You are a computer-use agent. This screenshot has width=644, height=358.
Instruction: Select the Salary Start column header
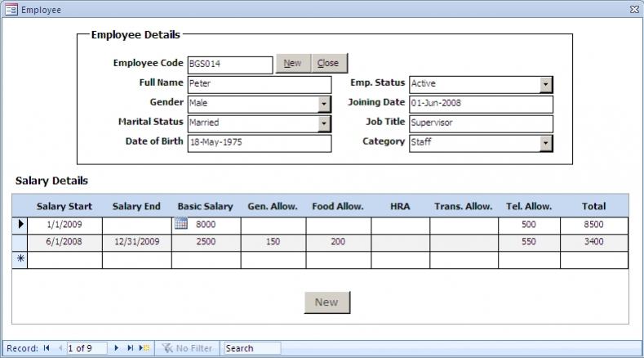(64, 206)
